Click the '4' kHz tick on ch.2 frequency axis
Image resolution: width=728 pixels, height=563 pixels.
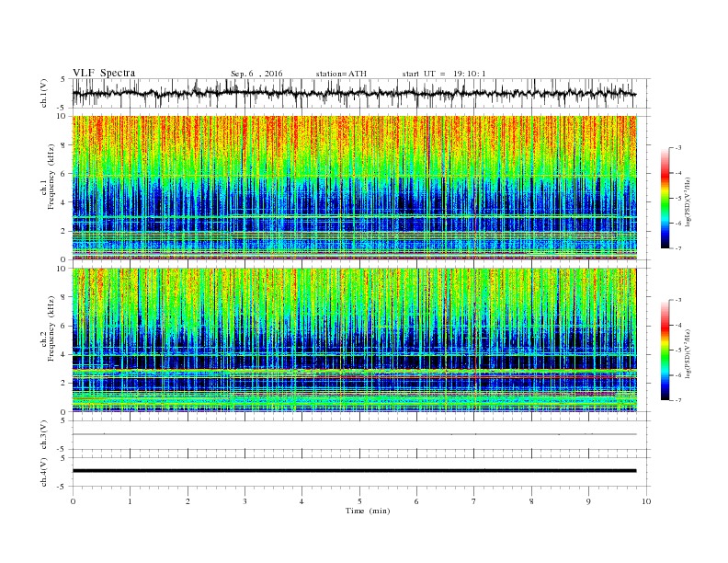pyautogui.click(x=64, y=354)
